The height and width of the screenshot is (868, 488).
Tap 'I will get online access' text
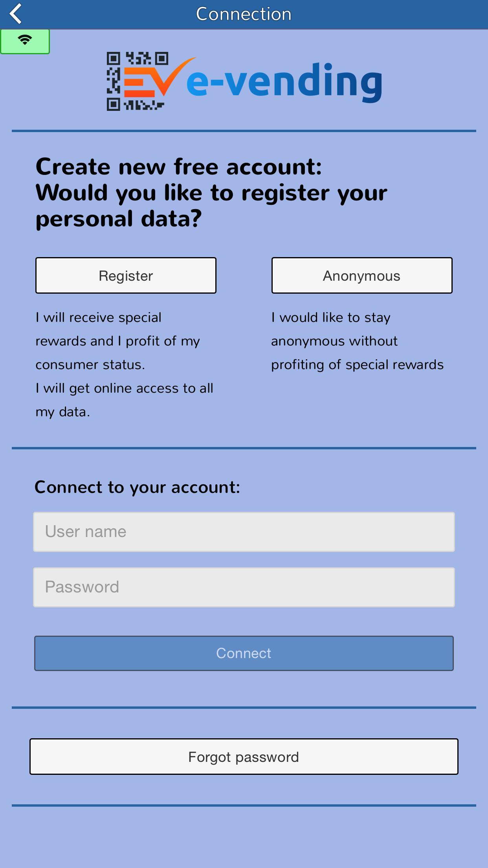point(124,400)
